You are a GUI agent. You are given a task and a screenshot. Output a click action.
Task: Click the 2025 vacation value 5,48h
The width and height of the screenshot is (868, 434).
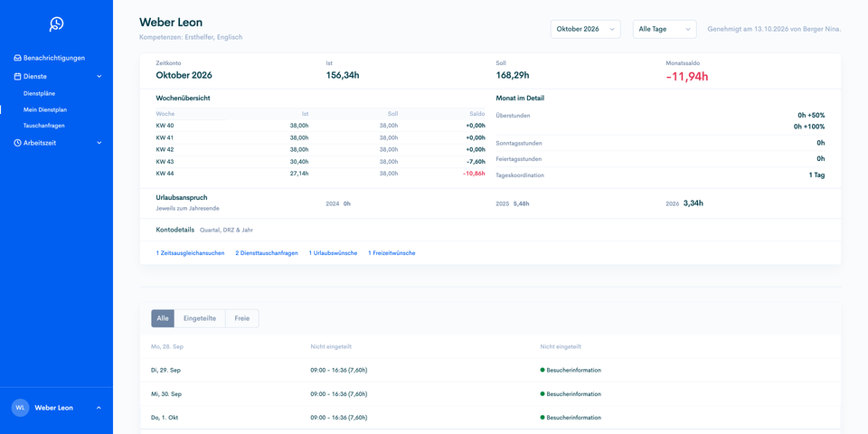click(x=522, y=203)
